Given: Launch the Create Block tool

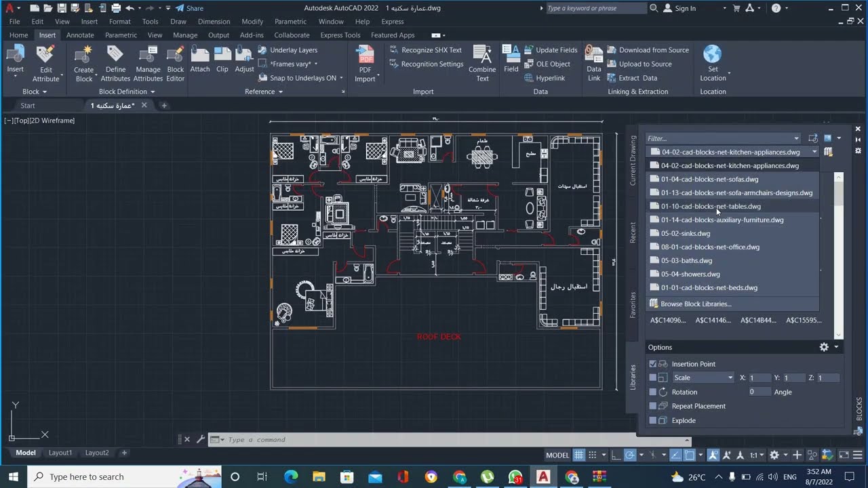Looking at the screenshot, I should [x=84, y=64].
